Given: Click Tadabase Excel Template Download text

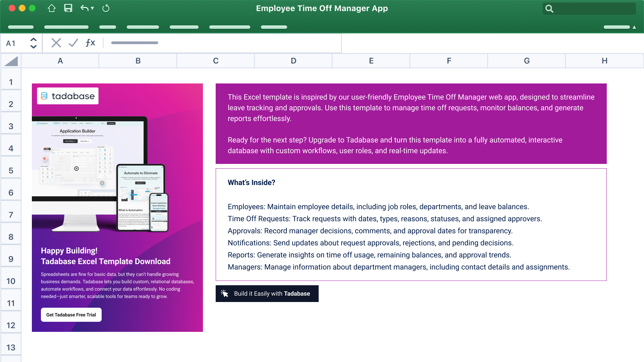Looking at the screenshot, I should (106, 261).
